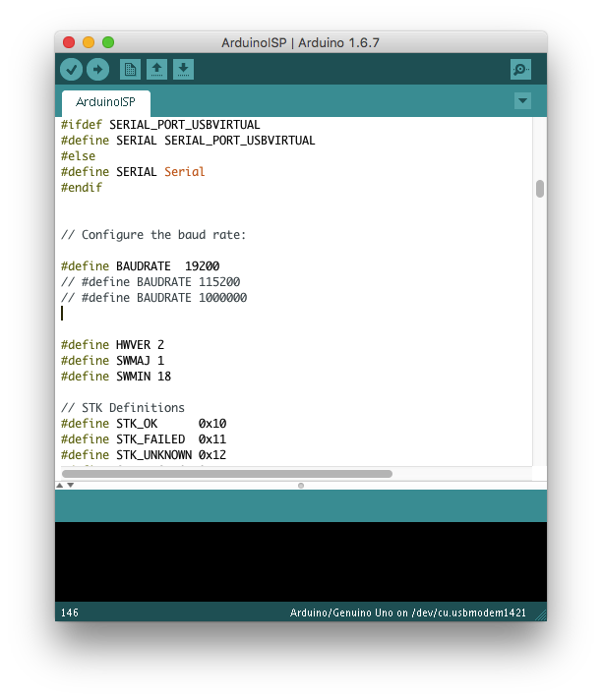This screenshot has height=700, width=602.
Task: Click the '#define HWVER 2' line
Action: tap(112, 345)
